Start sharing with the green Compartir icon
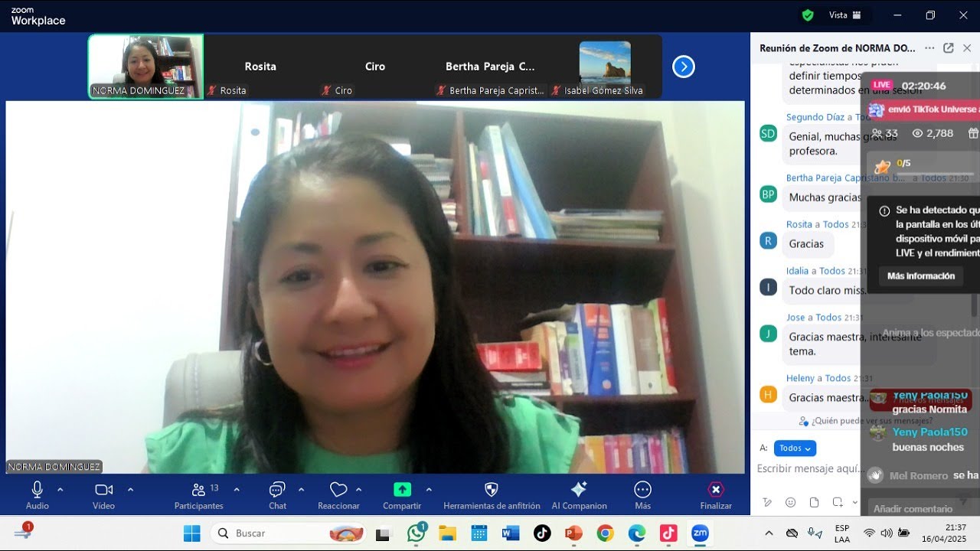This screenshot has height=551, width=980. click(x=402, y=490)
